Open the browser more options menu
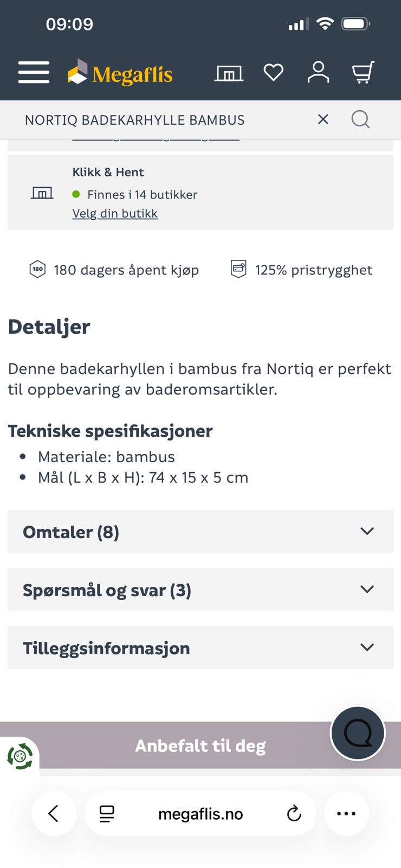 [346, 813]
